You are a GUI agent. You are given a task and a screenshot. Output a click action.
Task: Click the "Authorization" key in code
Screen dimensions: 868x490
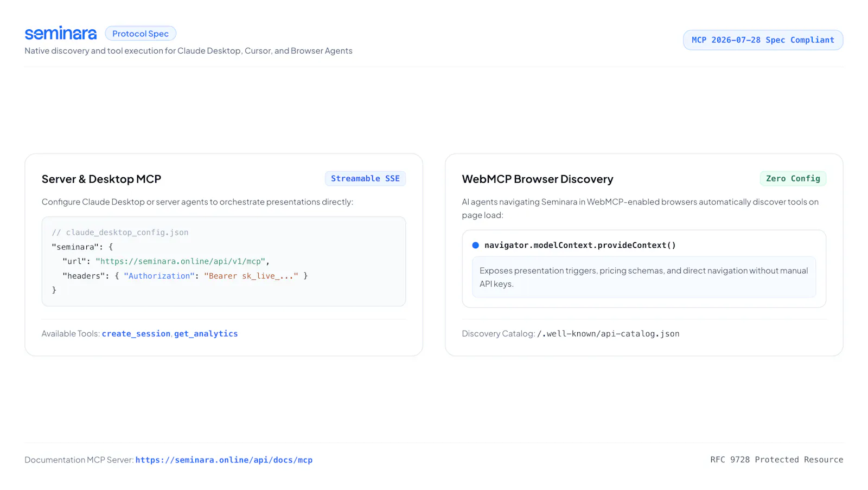tap(159, 276)
